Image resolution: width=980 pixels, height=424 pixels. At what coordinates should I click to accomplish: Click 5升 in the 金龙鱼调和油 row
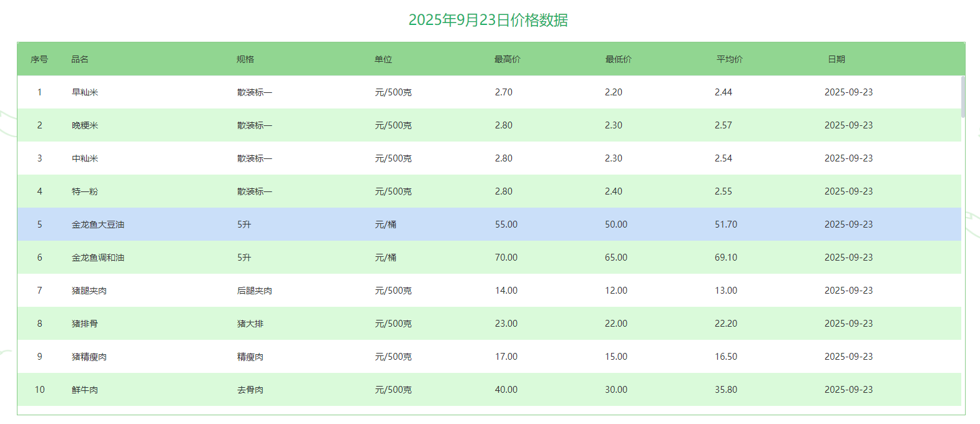click(x=244, y=258)
